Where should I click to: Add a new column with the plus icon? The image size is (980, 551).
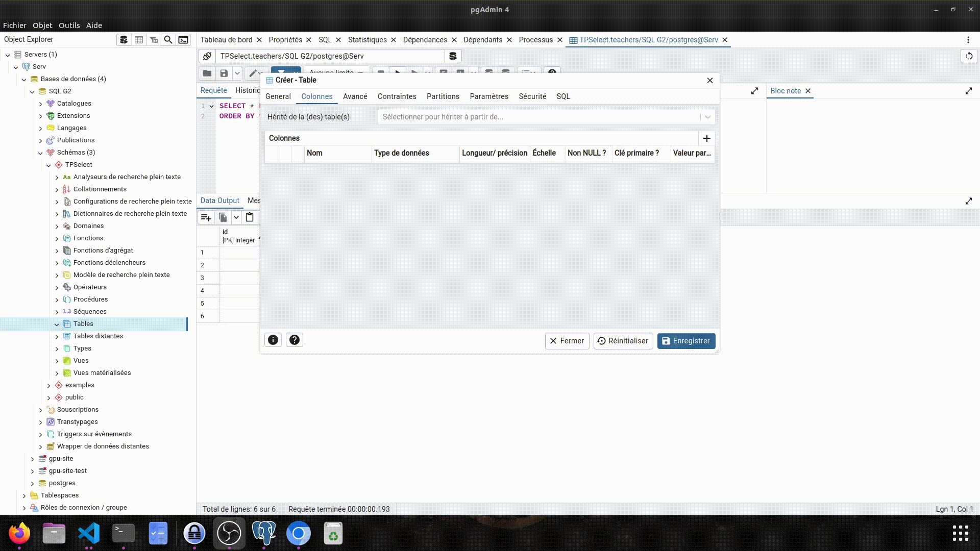click(706, 138)
